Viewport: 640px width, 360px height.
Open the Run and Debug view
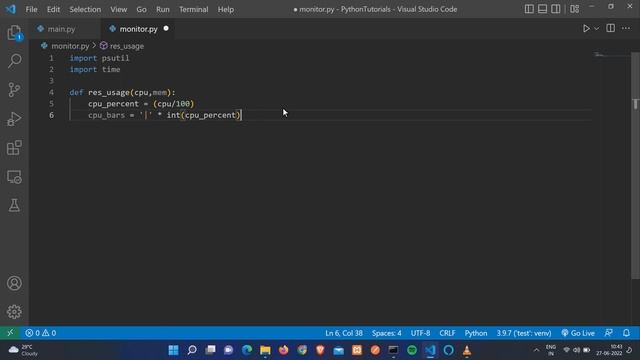pos(14,119)
